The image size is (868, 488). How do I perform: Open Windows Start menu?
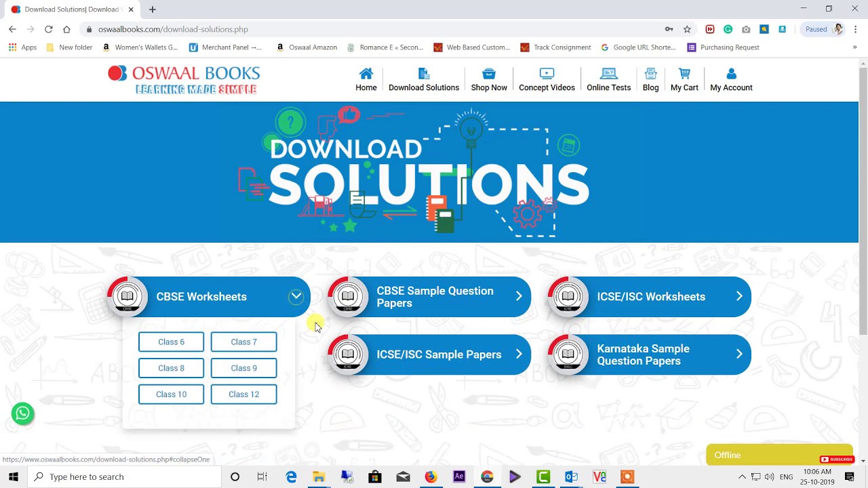tap(13, 476)
